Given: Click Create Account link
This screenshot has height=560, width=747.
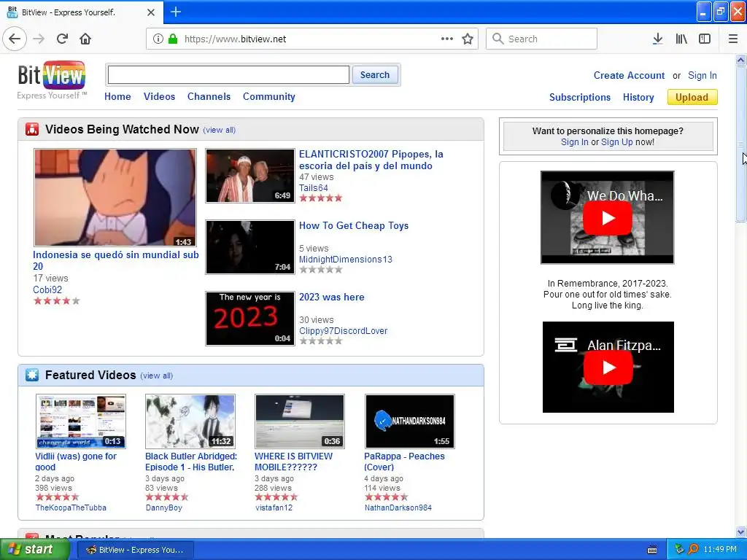Looking at the screenshot, I should 629,75.
